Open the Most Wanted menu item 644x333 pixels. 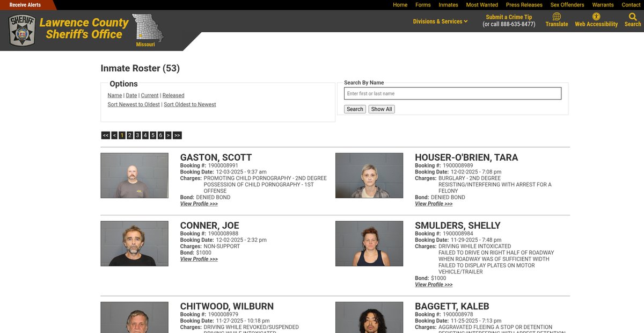482,5
